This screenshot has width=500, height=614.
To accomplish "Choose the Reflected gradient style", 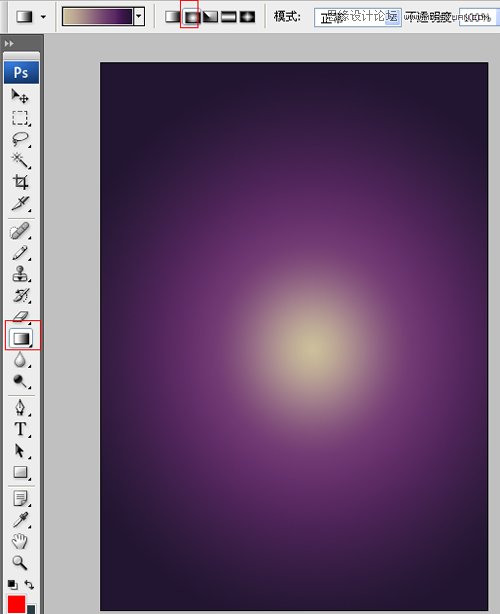I will [229, 16].
